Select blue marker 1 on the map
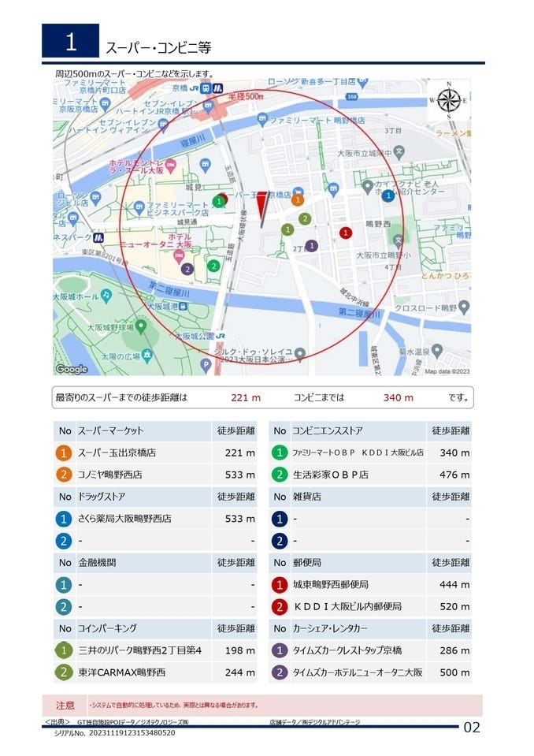Viewport: 534px width, 756px height. (x=388, y=196)
